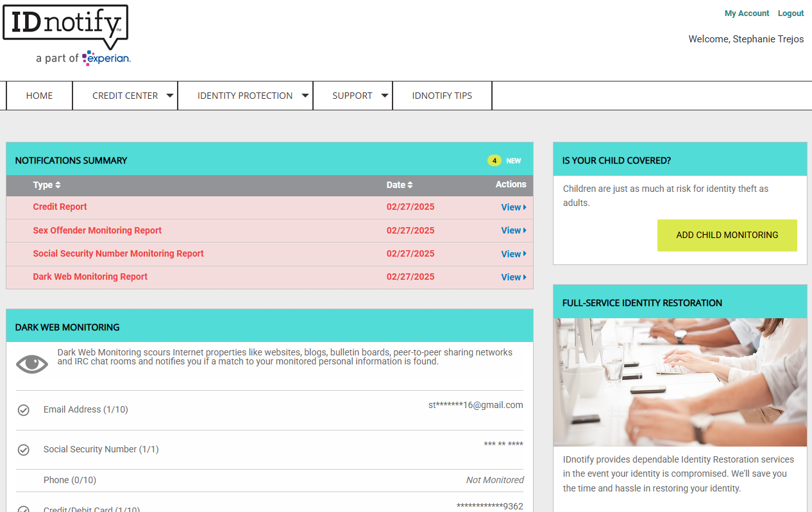The width and height of the screenshot is (812, 512).
Task: Click the 4 new notifications badge
Action: 494,160
